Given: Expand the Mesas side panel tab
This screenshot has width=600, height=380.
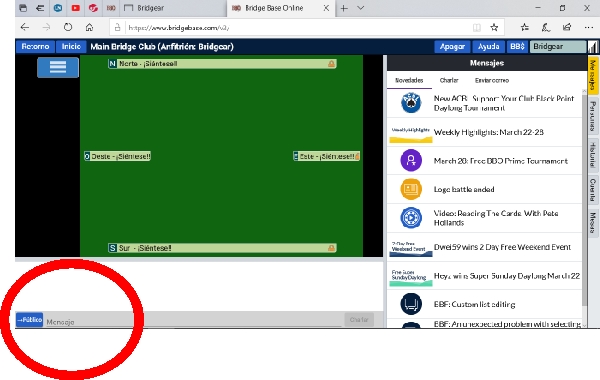Looking at the screenshot, I should (592, 223).
